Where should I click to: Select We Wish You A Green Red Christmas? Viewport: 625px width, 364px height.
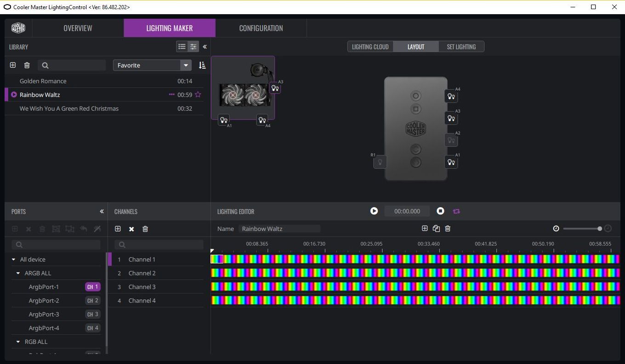(104, 109)
